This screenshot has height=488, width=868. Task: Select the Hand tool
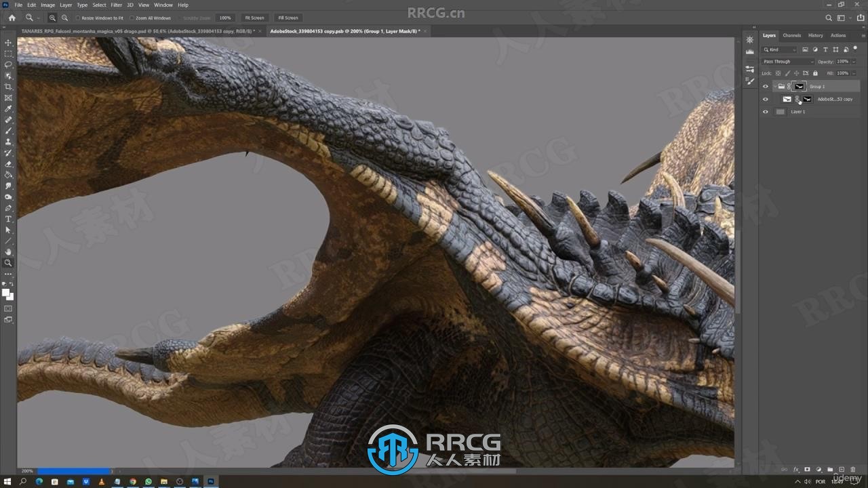pos(8,252)
